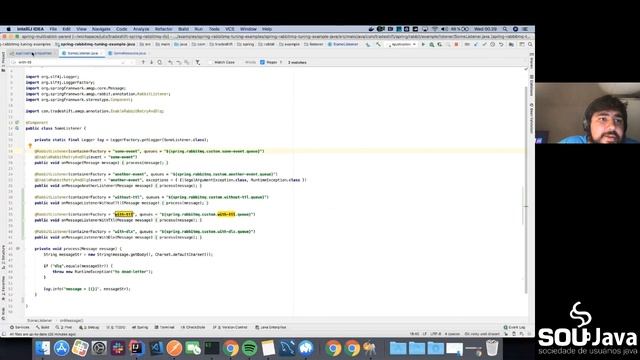Click the red Stop button
Viewport: 640px width, 360px height.
coord(456,44)
